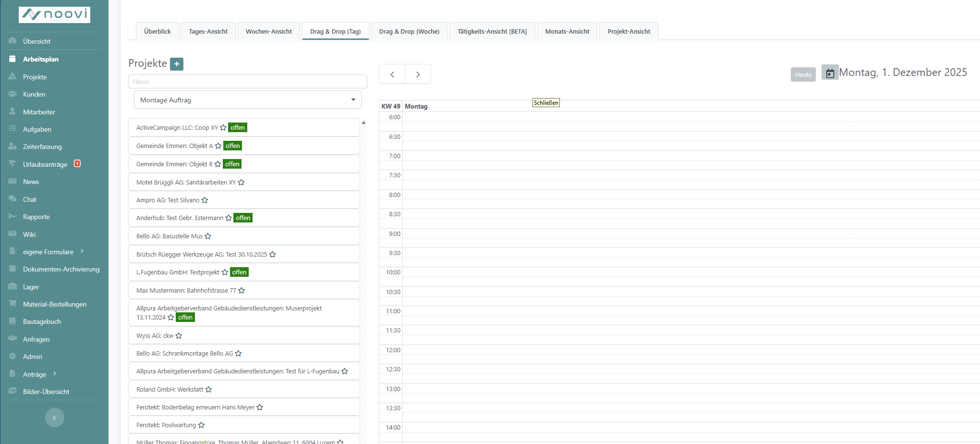This screenshot has width=980, height=444.
Task: Toggle star on Motel Brüggli AG project
Action: (241, 183)
